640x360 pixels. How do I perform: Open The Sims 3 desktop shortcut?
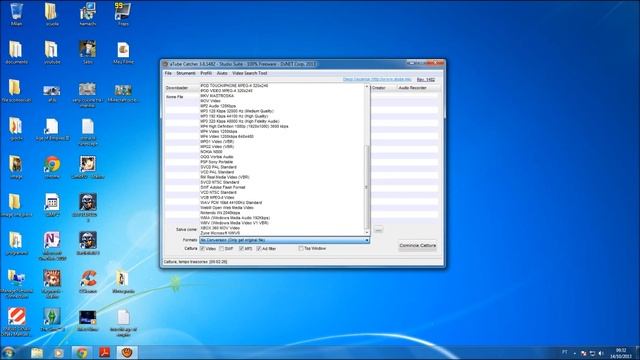52,320
